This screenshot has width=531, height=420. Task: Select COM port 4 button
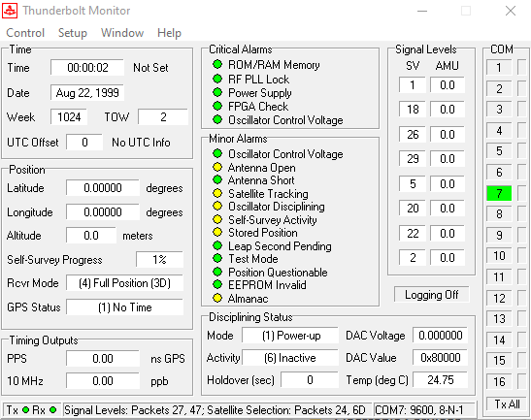pos(499,130)
